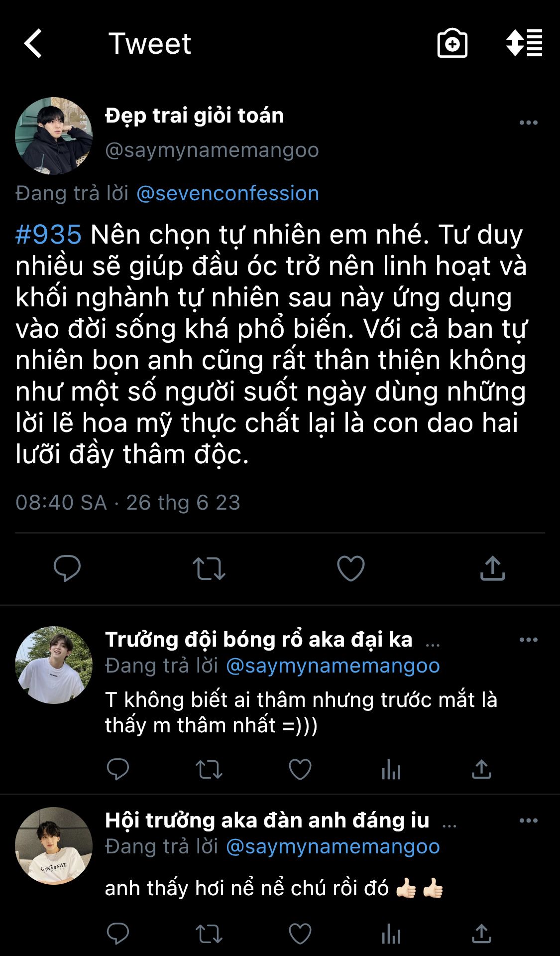This screenshot has height=956, width=560.
Task: Share the Hội trưởng aka đàn anh reply
Action: (481, 934)
